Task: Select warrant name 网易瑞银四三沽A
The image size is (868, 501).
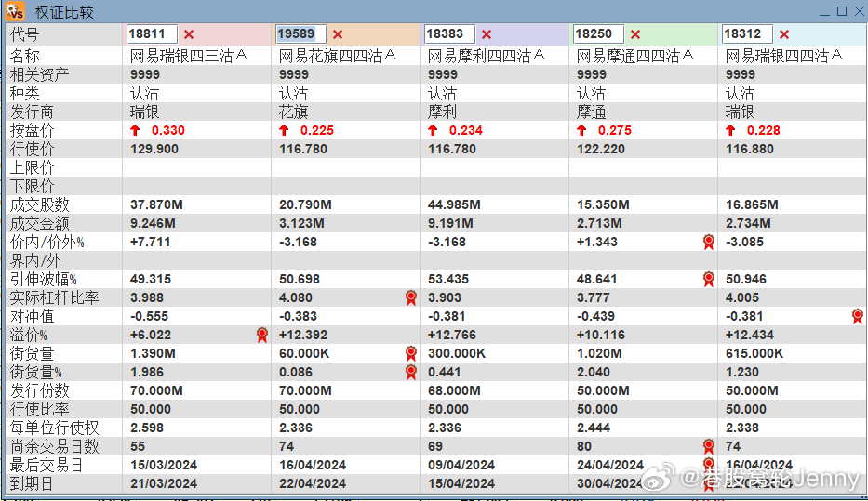Action: 189,56
